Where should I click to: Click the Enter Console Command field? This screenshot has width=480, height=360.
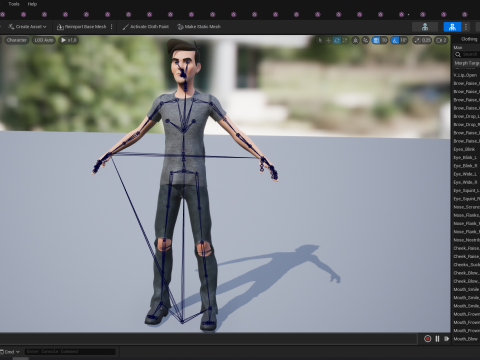(70, 352)
